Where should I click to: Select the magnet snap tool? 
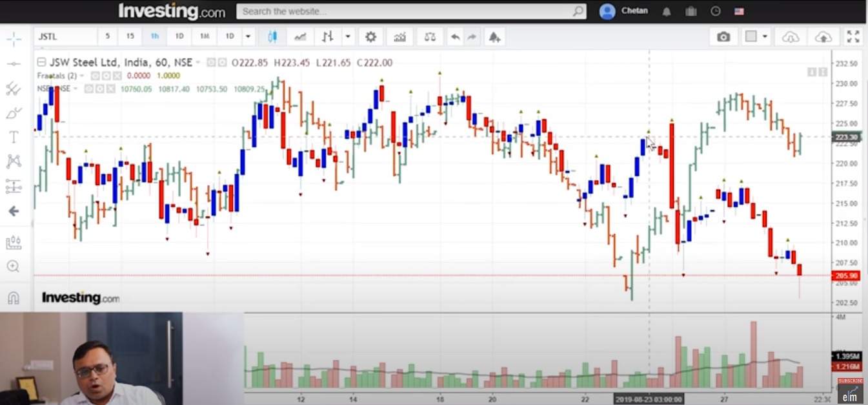click(x=14, y=297)
